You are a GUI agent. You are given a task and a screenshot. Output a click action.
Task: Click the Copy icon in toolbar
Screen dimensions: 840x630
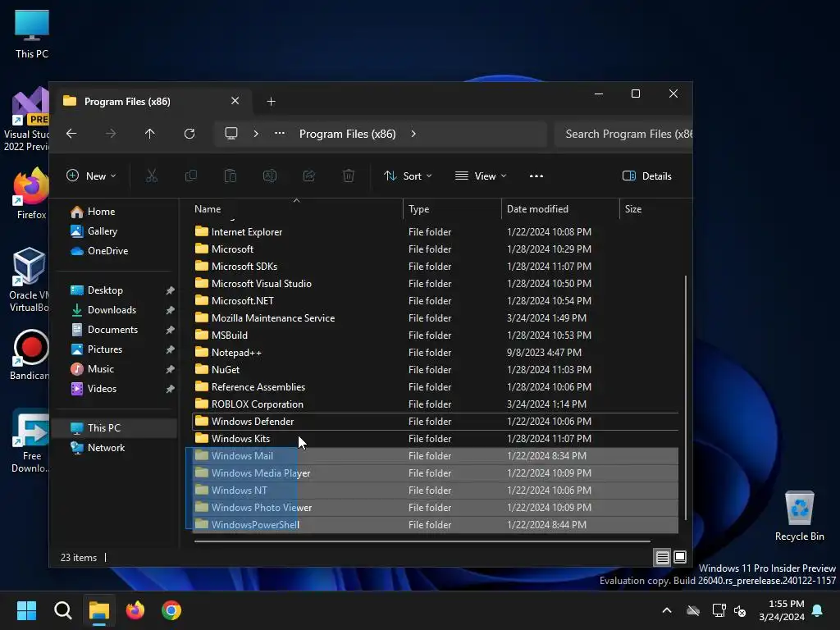190,176
